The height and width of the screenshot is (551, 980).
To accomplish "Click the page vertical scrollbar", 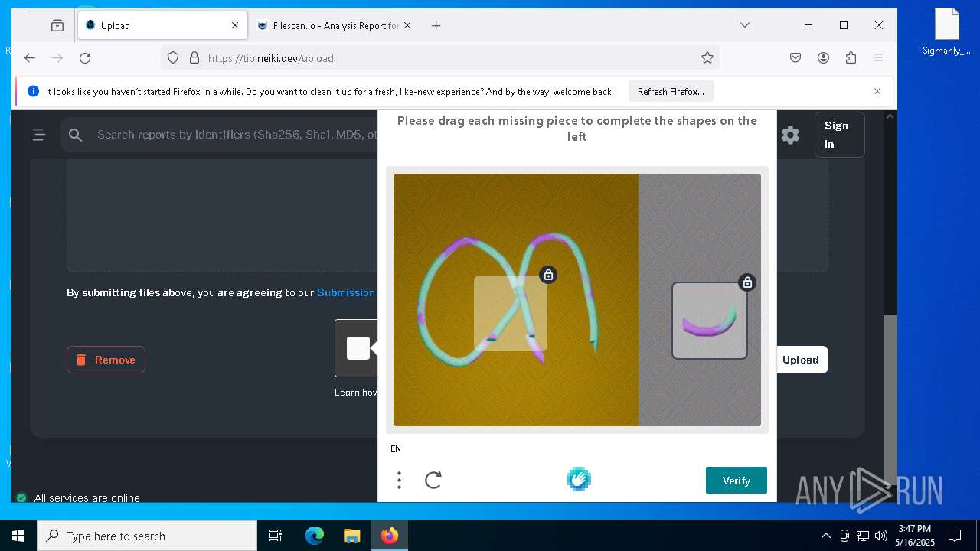I will point(889,398).
